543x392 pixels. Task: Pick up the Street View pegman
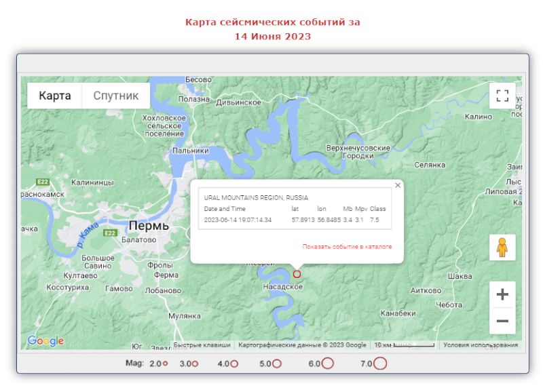click(502, 248)
